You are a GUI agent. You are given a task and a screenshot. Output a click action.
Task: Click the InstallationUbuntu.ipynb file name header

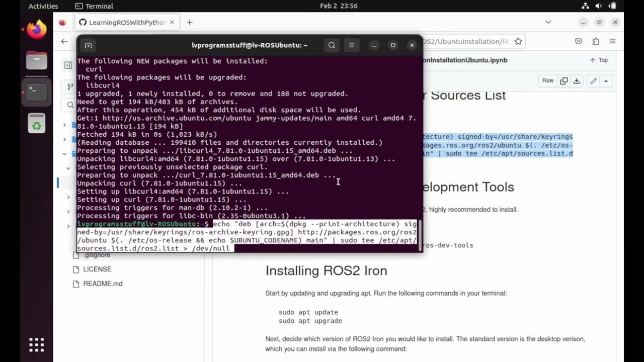[465, 60]
